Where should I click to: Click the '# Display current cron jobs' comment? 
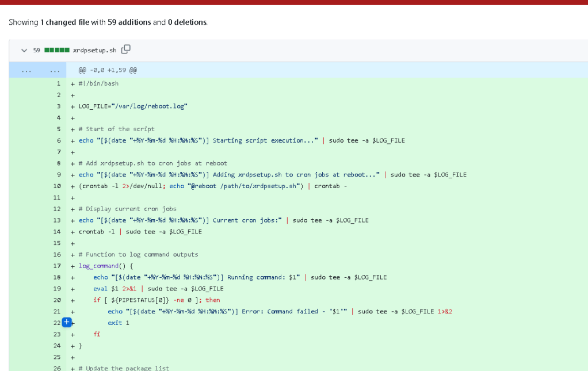coord(128,209)
